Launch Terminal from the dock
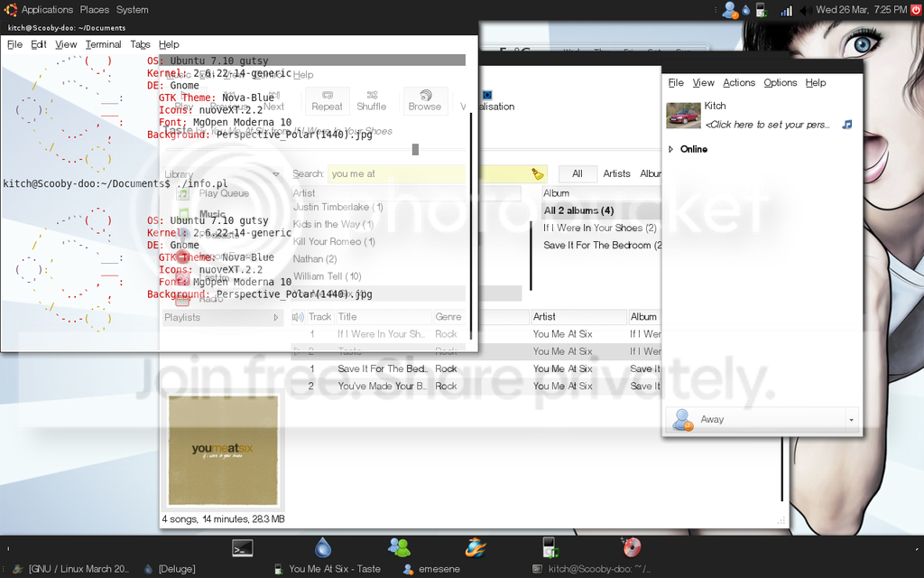This screenshot has width=924, height=578. coord(242,548)
